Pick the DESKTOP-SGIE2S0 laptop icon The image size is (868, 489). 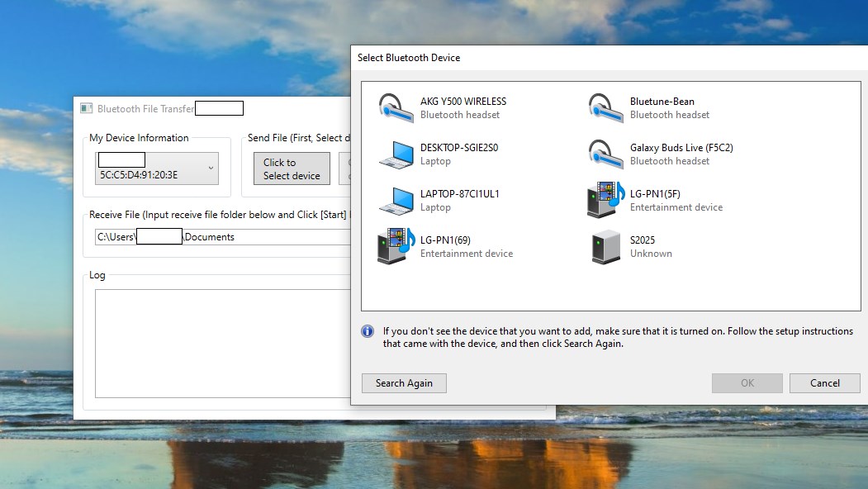396,154
